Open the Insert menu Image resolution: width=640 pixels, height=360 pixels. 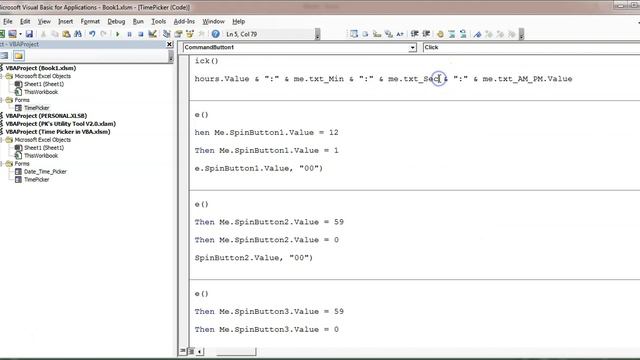pyautogui.click(x=65, y=21)
